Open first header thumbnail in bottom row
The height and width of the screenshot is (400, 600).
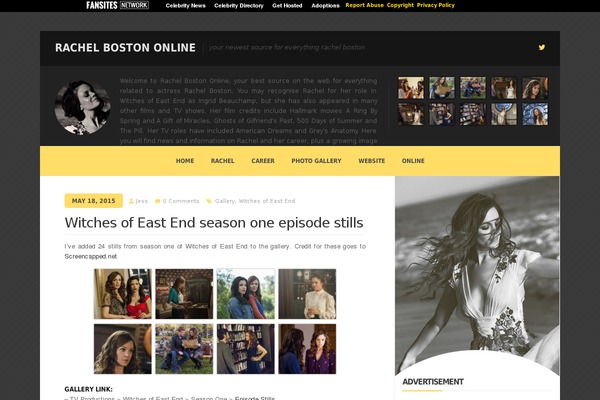click(x=411, y=114)
